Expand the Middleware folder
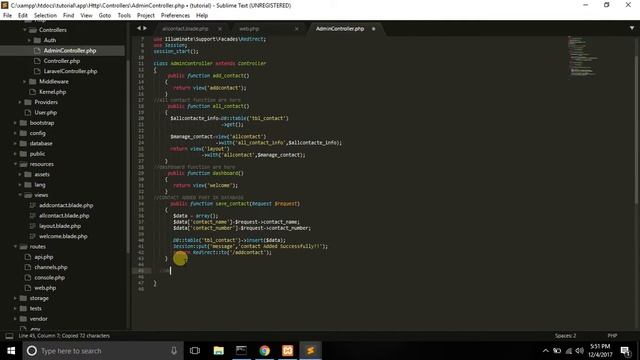640x360 pixels. tap(24, 82)
